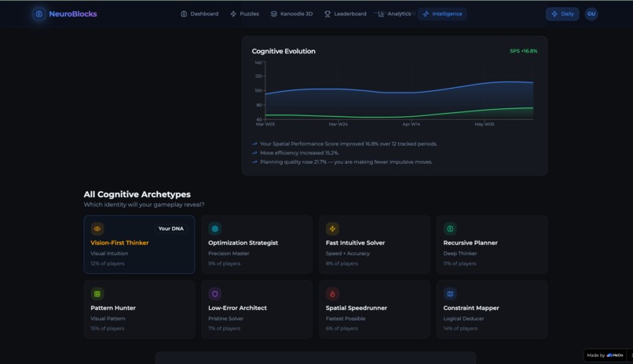
Task: Click the 12% of players label
Action: coord(108,264)
